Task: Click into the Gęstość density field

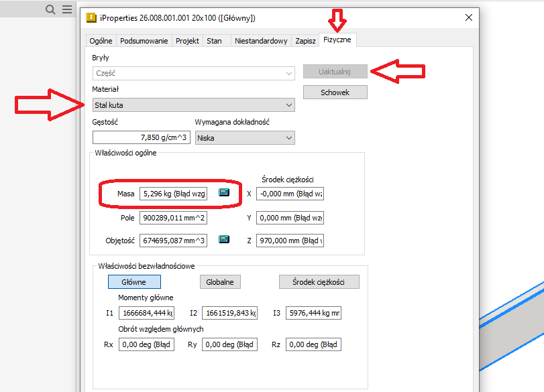Action: (x=142, y=137)
